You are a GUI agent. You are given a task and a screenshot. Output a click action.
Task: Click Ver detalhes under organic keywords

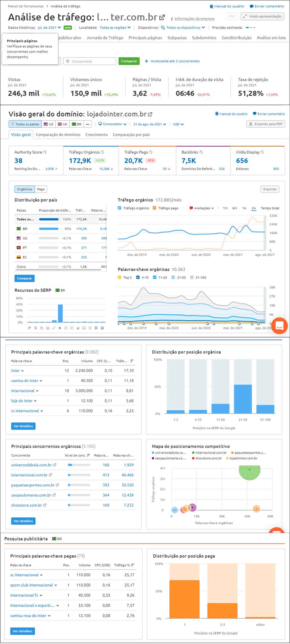(23, 426)
